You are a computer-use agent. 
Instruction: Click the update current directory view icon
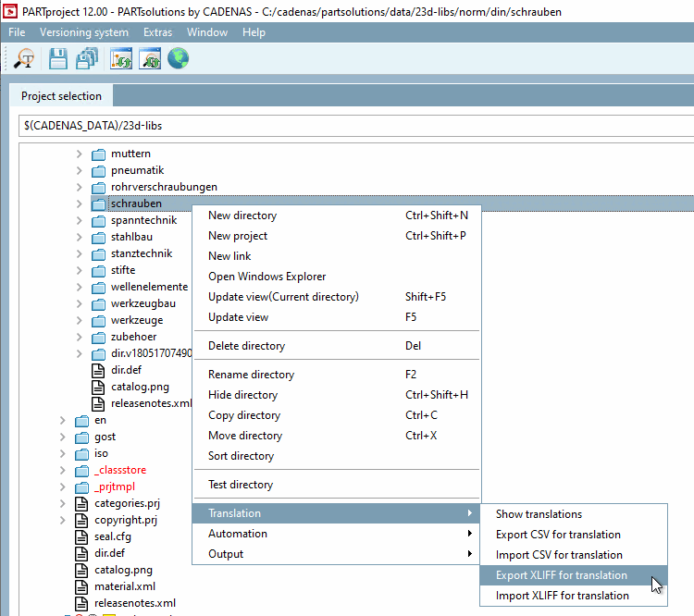click(x=121, y=60)
